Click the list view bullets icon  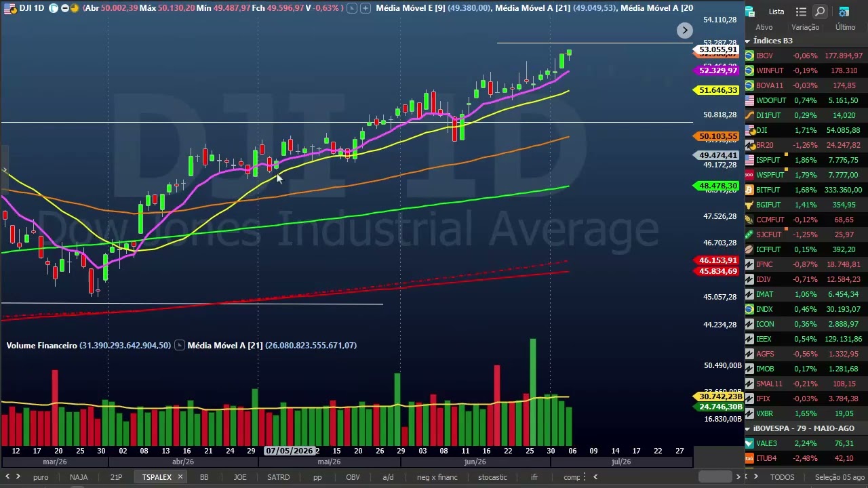[801, 12]
